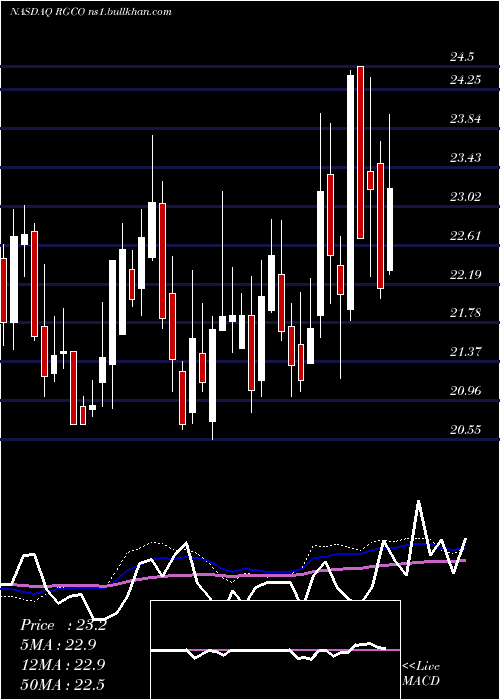Screen dimensions: 500x700
Task: Select the 20.55 price level label
Action: coord(466,430)
